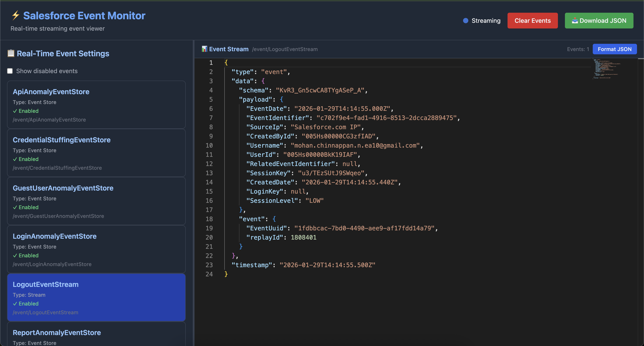The width and height of the screenshot is (644, 346).
Task: Click the lightning bolt logo icon
Action: point(16,15)
